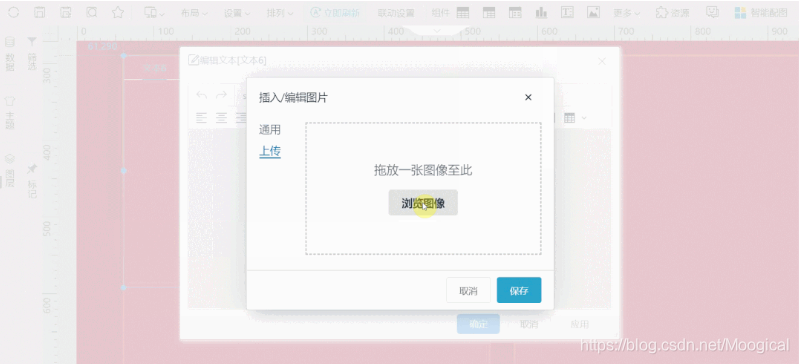The height and width of the screenshot is (364, 799).
Task: Open the device screen dropdown icon
Action: tap(154, 13)
